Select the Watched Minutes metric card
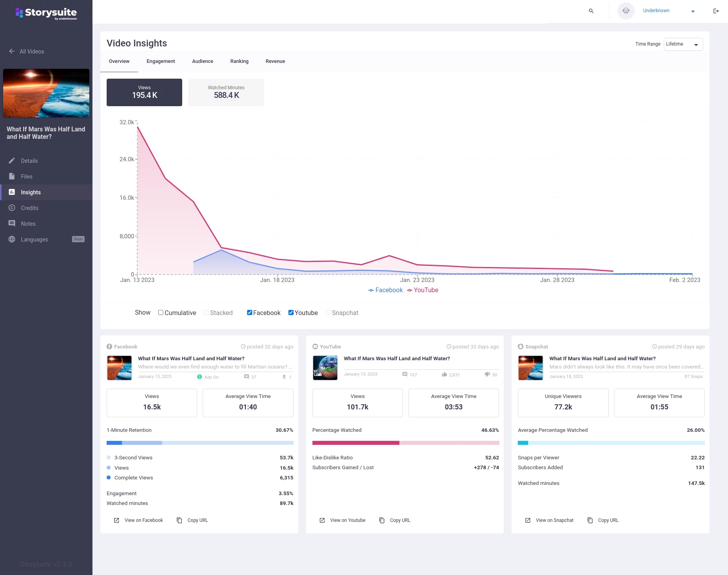 click(x=226, y=92)
